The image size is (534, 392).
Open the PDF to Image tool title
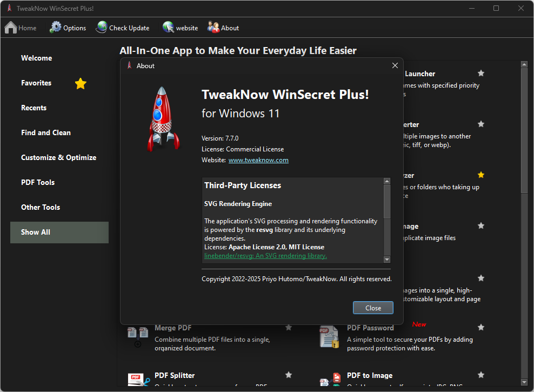tap(370, 375)
